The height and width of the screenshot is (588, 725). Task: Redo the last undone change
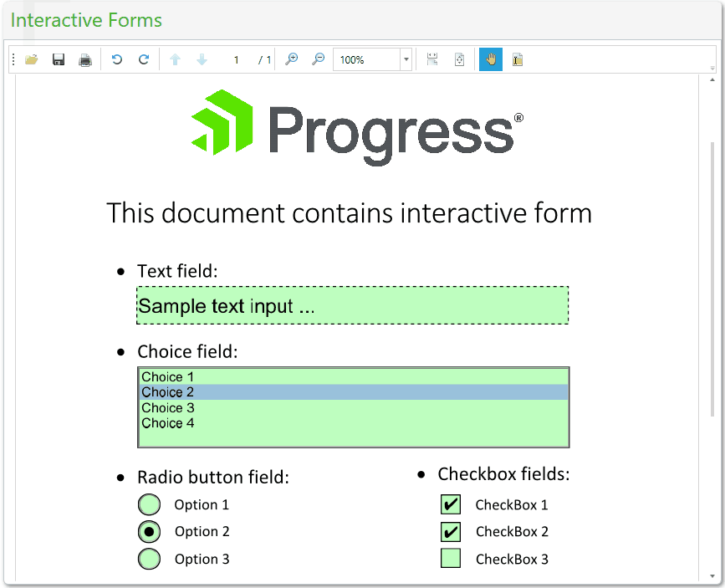point(143,59)
